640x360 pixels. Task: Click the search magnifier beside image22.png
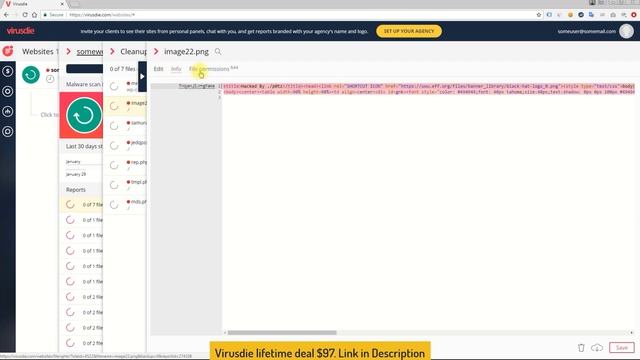(218, 51)
